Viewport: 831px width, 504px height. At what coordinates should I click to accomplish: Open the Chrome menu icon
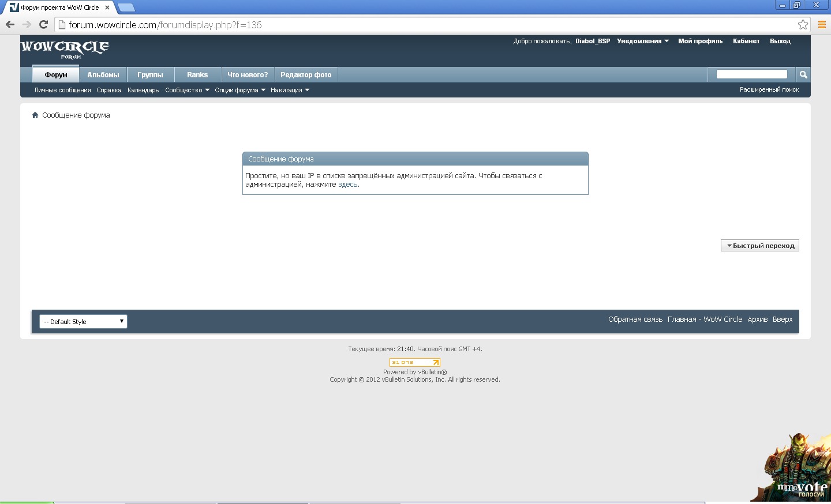pyautogui.click(x=822, y=24)
